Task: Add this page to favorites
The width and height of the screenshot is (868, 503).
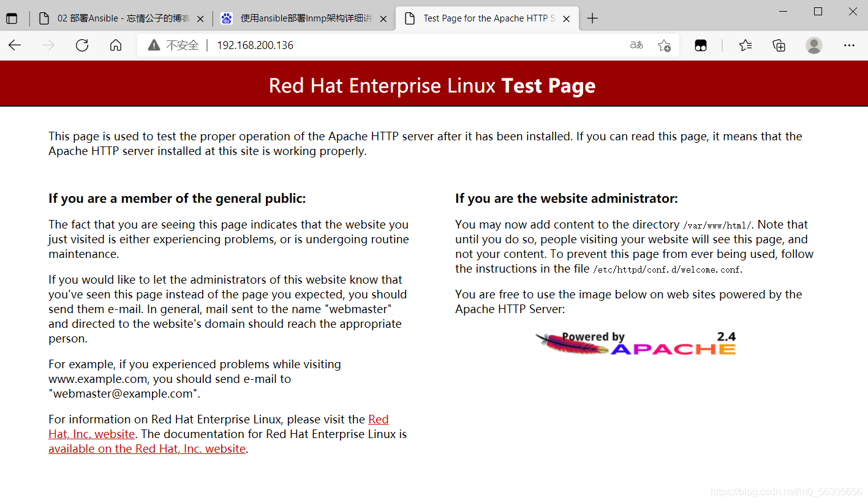Action: (664, 45)
